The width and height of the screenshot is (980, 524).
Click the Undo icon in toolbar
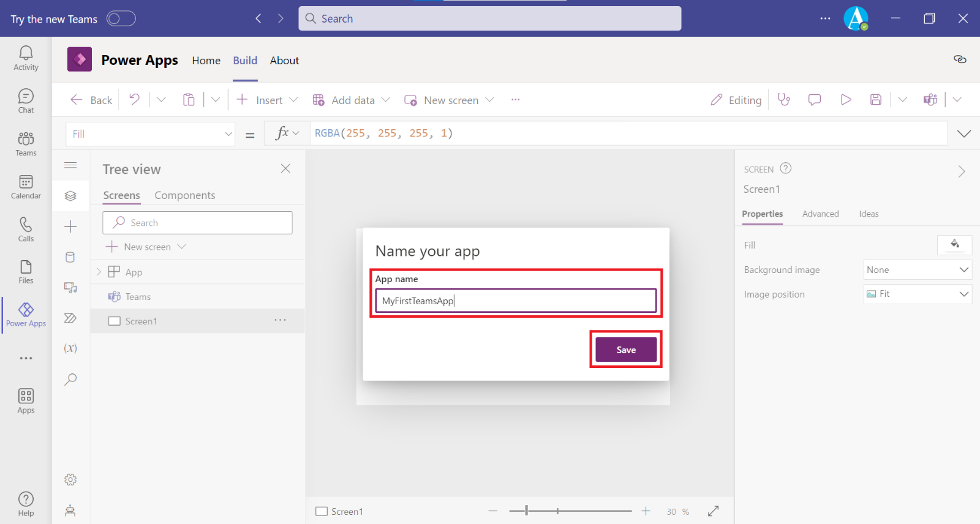tap(135, 100)
